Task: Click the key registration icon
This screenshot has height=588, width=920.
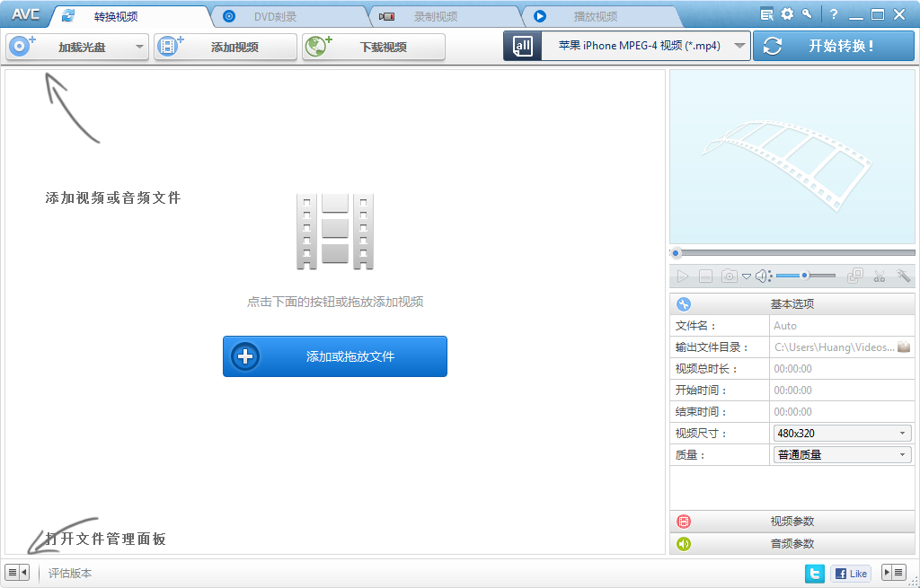Action: click(x=808, y=13)
